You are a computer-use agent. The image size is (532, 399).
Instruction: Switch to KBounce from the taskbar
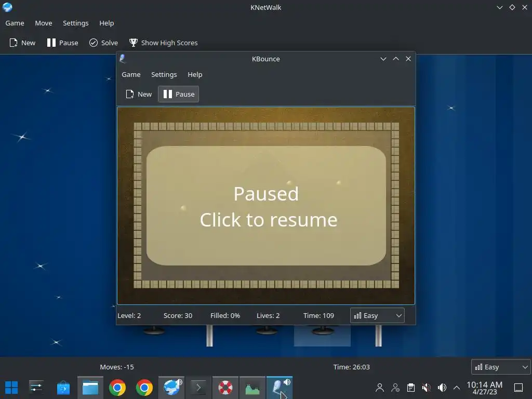click(x=279, y=388)
